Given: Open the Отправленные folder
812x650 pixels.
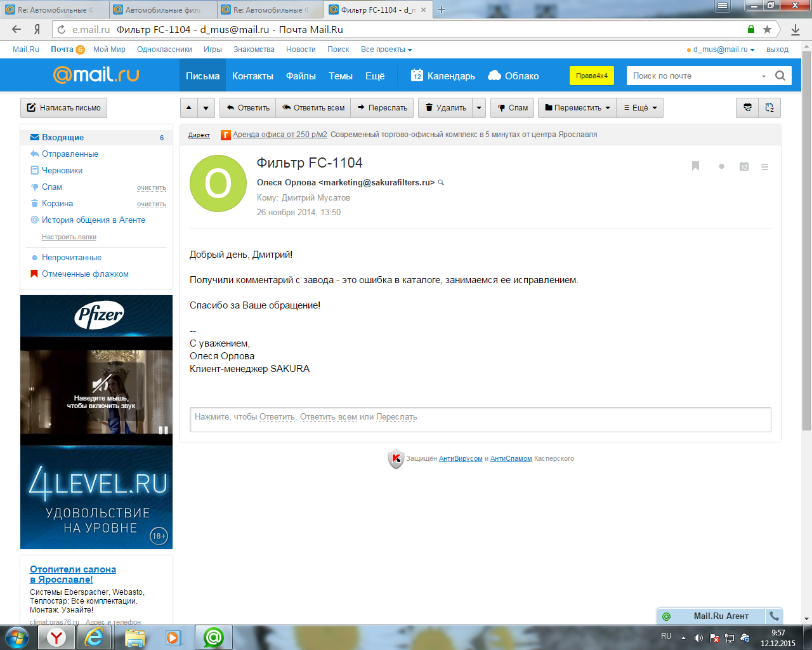Looking at the screenshot, I should [70, 154].
